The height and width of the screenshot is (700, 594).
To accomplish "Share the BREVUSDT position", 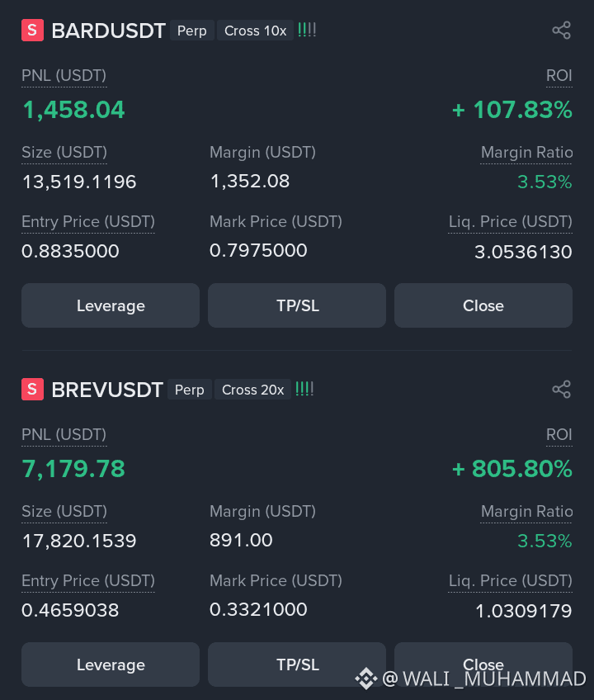I will (x=562, y=390).
